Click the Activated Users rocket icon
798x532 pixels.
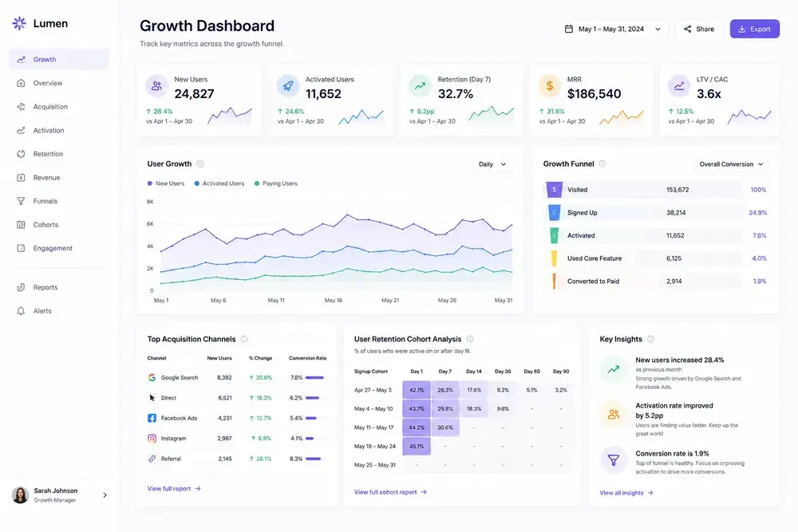[288, 86]
